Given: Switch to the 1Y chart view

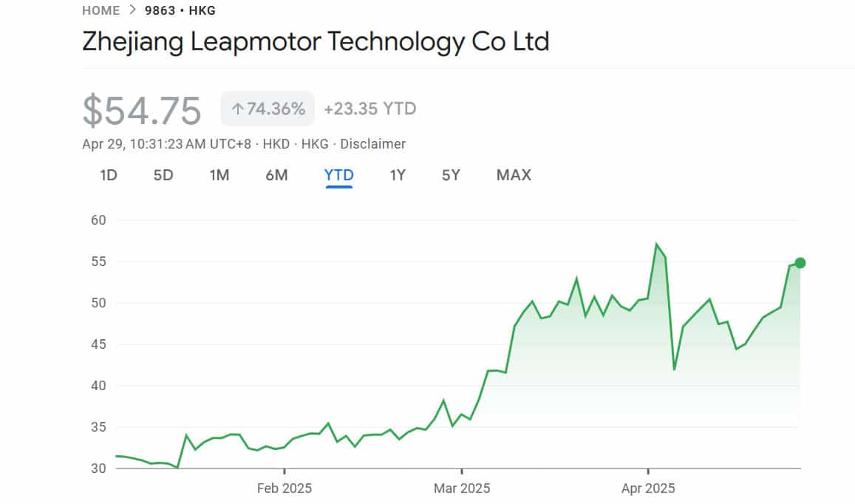Looking at the screenshot, I should [x=397, y=175].
